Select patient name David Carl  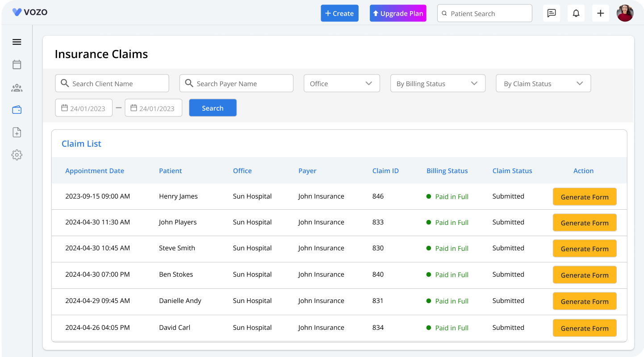tap(175, 328)
